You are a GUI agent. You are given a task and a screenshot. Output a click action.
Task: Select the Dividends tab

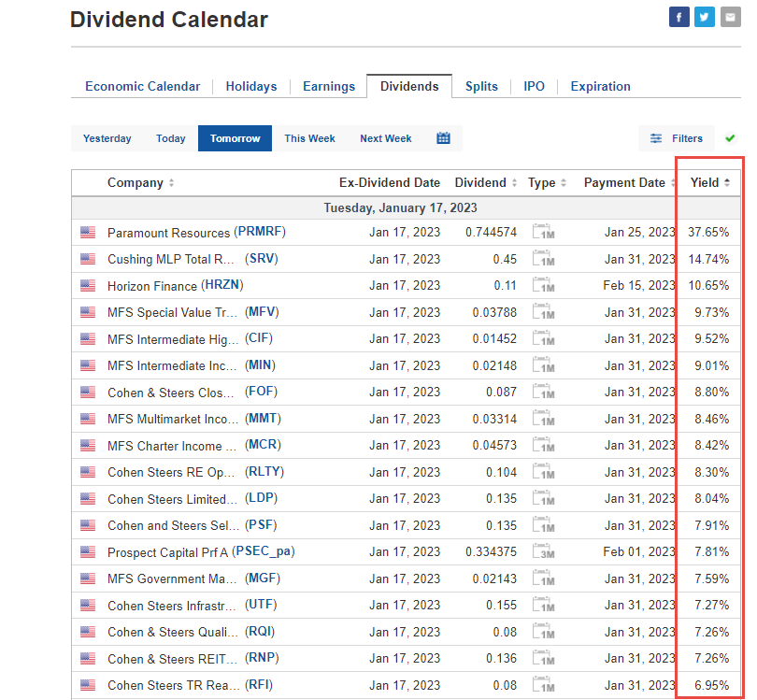(x=409, y=86)
